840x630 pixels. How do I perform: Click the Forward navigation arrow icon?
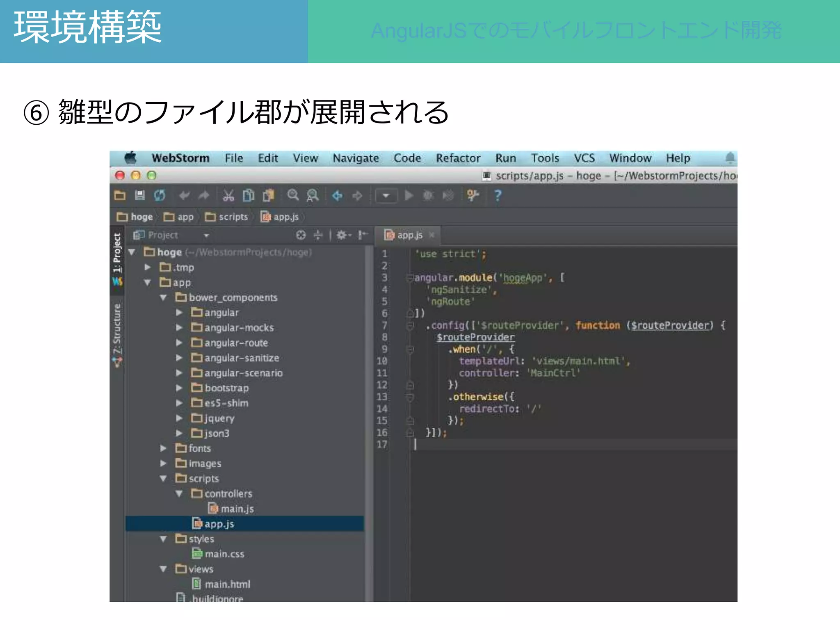pyautogui.click(x=357, y=196)
